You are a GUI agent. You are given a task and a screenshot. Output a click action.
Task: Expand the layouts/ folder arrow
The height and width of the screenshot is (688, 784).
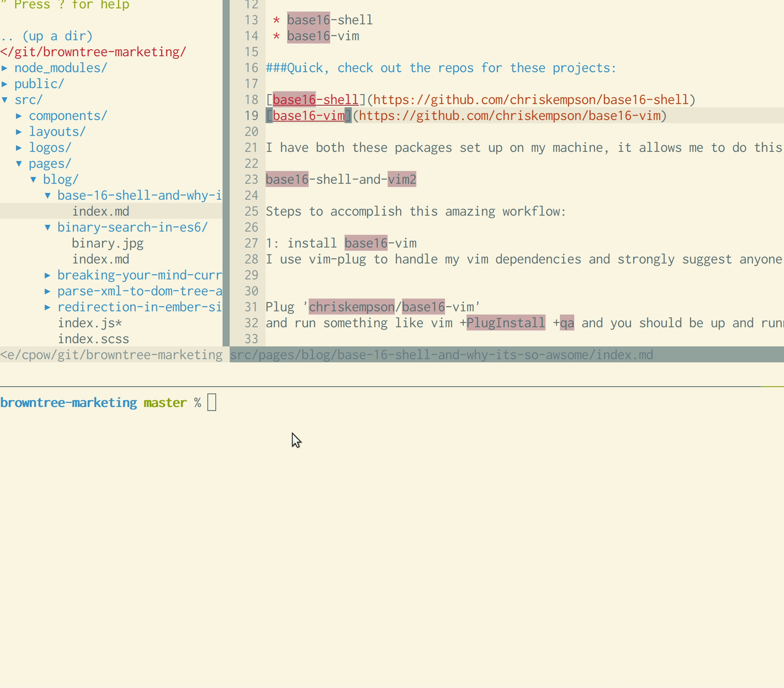(19, 132)
